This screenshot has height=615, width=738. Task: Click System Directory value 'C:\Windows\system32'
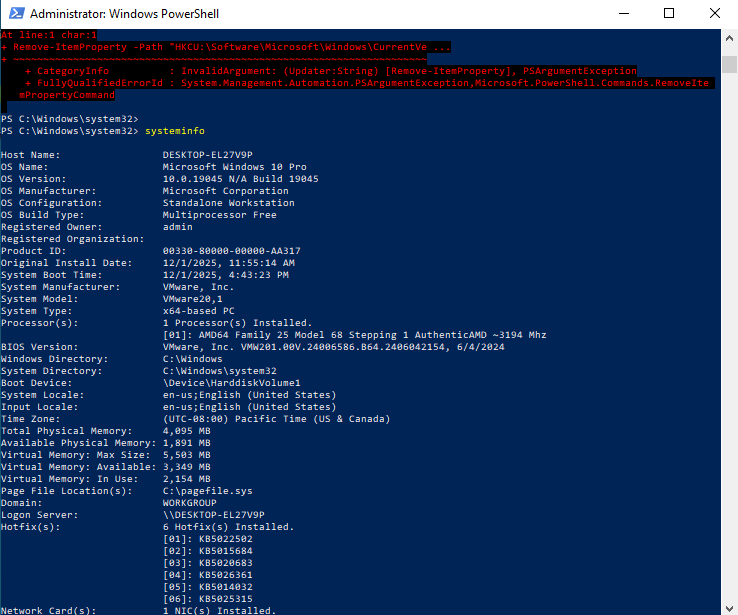[x=220, y=371]
